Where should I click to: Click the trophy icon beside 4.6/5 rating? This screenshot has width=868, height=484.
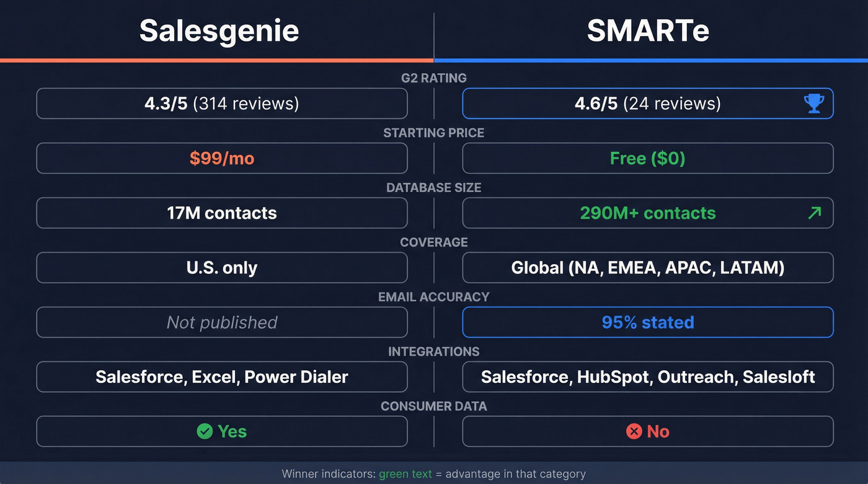coord(813,103)
